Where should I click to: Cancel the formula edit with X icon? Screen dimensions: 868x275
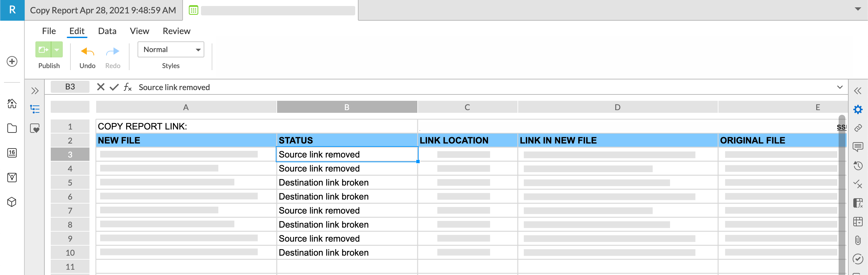point(100,87)
